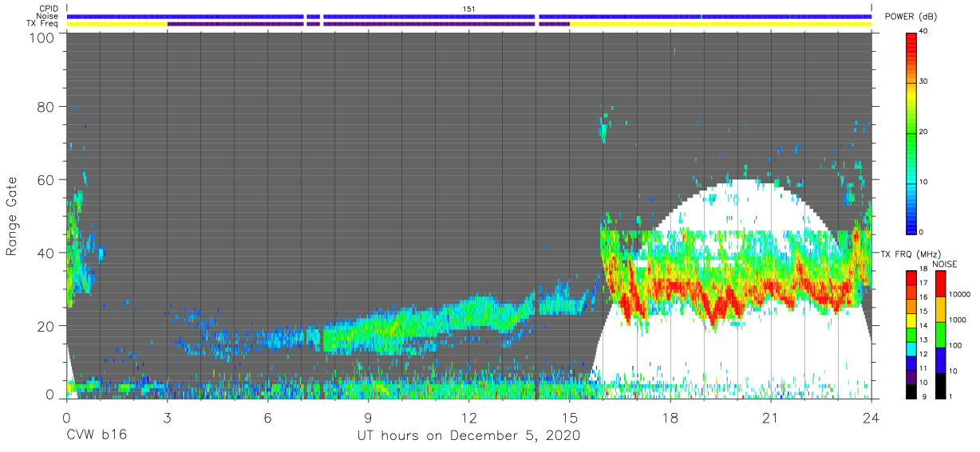Viewport: 980px width, 452px height.
Task: Click the '30' tick on power color bar
Action: (x=924, y=82)
